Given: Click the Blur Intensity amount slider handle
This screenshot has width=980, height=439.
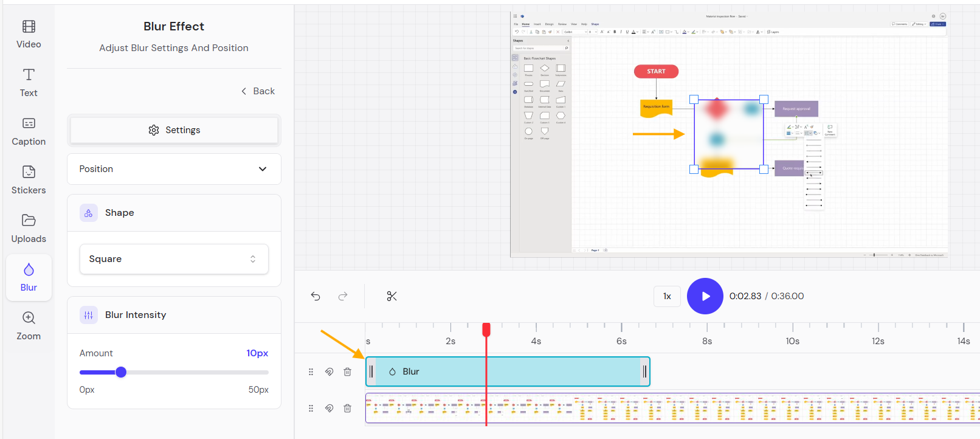Looking at the screenshot, I should pos(121,372).
